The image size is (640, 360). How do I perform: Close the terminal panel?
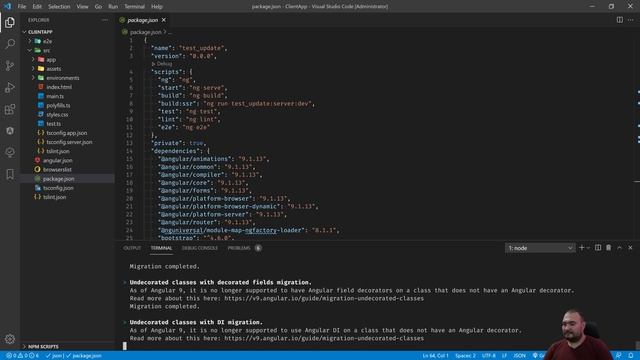click(630, 248)
